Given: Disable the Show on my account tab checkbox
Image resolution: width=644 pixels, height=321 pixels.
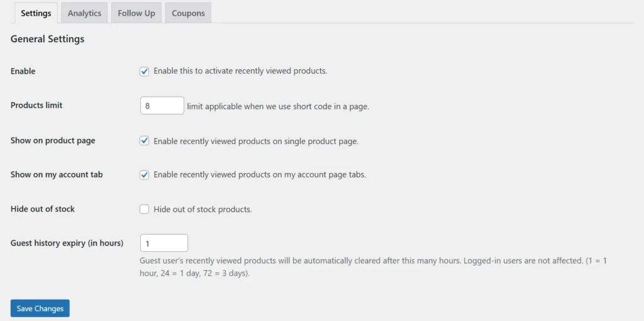Looking at the screenshot, I should tap(144, 175).
